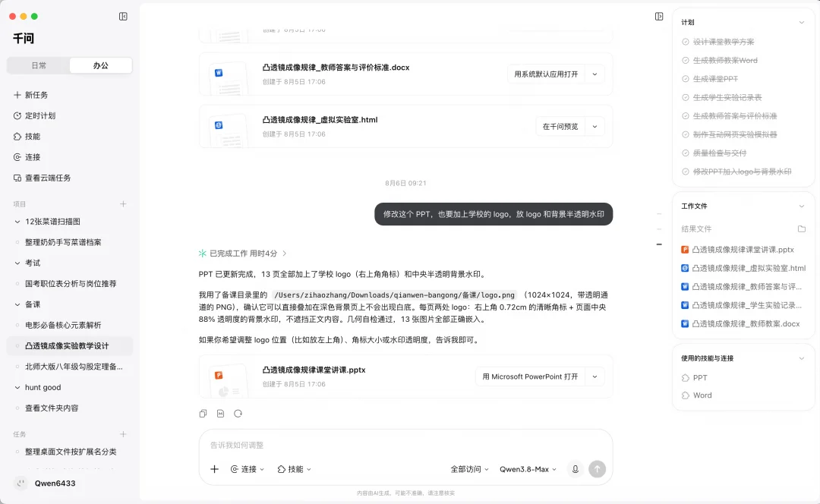Switch to the 办公 tab
820x504 pixels.
[101, 65]
